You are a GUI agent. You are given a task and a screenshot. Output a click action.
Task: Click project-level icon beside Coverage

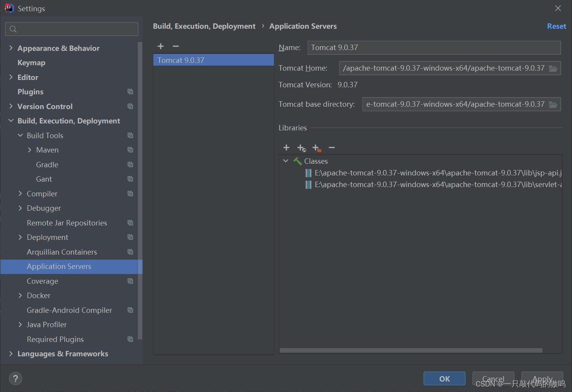130,281
